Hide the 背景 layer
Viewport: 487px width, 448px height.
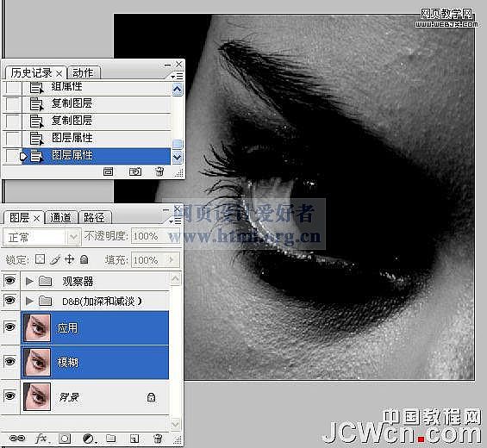(x=10, y=395)
